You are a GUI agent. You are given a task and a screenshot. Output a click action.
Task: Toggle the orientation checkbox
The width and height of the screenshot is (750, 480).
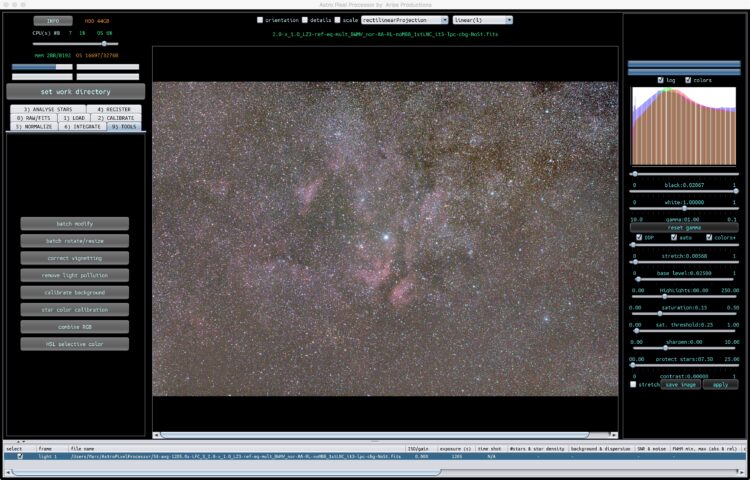(260, 20)
